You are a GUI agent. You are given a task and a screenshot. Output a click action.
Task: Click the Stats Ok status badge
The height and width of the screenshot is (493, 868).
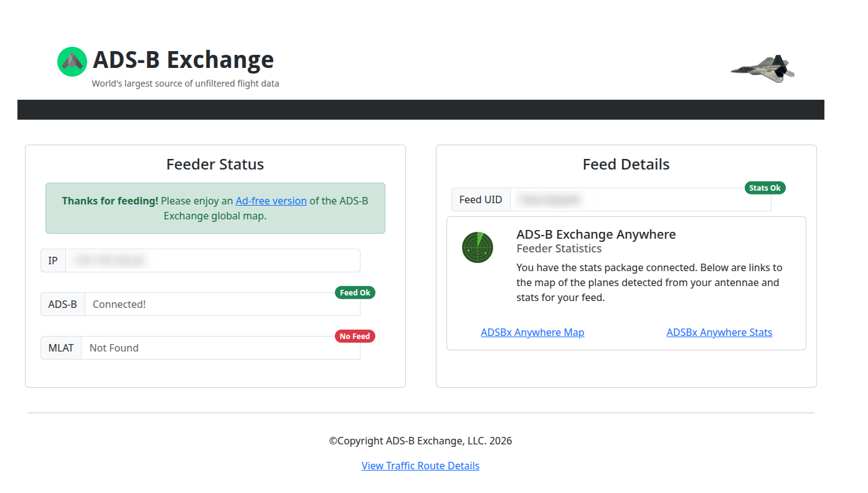(x=765, y=188)
